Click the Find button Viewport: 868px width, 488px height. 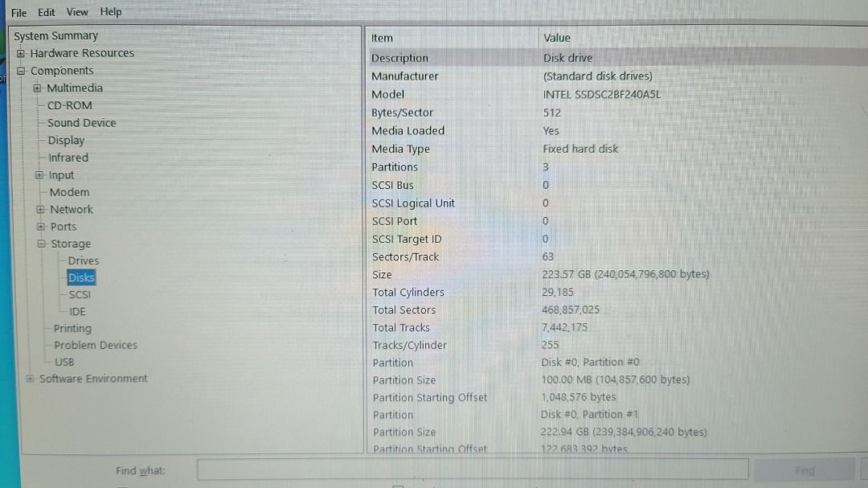pos(805,470)
